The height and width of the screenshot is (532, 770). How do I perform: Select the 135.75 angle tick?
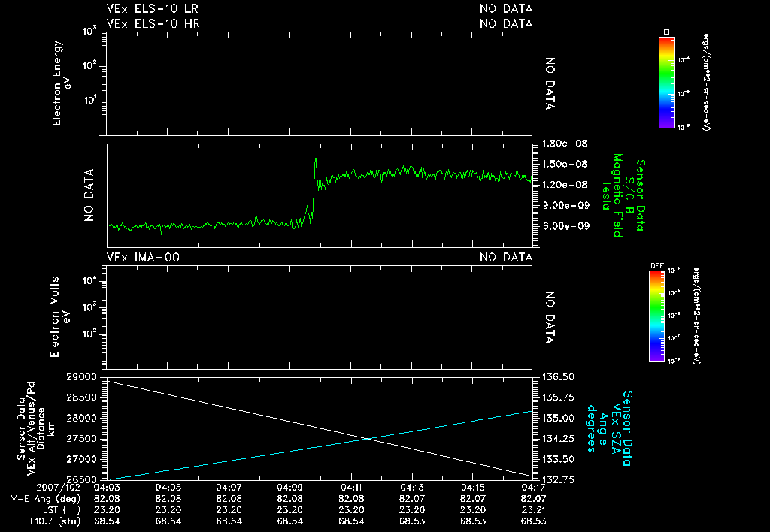click(x=558, y=397)
